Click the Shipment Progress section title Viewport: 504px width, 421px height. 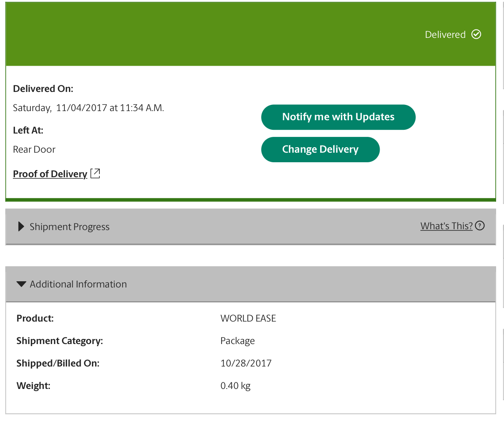(x=69, y=227)
